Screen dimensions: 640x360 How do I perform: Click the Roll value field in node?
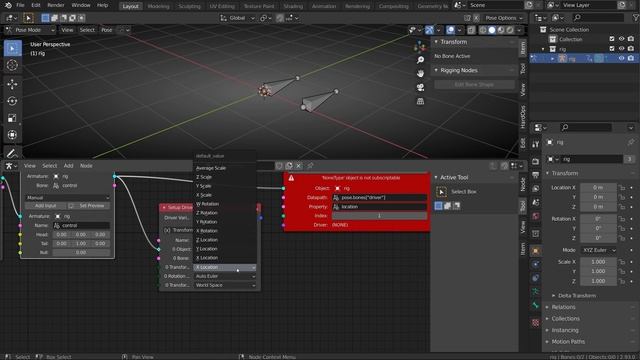(x=81, y=253)
